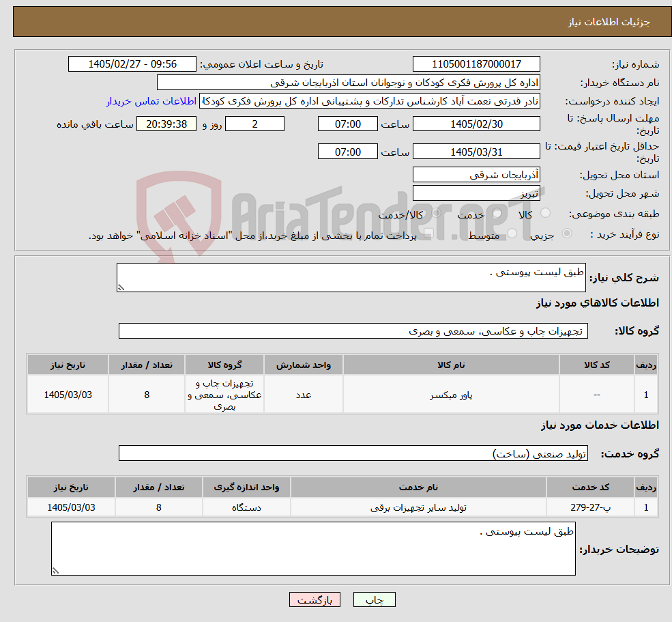Click the remaining time field 20:39:38
Viewport: 672px width, 622px height.
[166, 124]
